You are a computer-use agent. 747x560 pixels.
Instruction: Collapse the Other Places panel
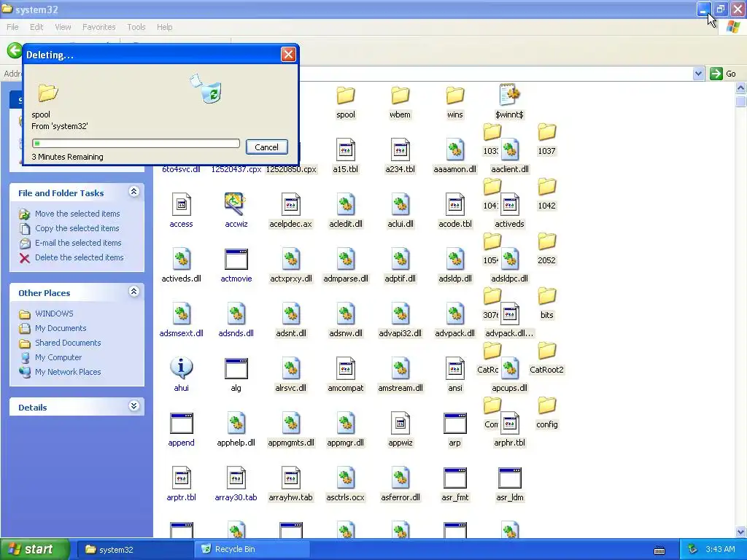(x=134, y=292)
